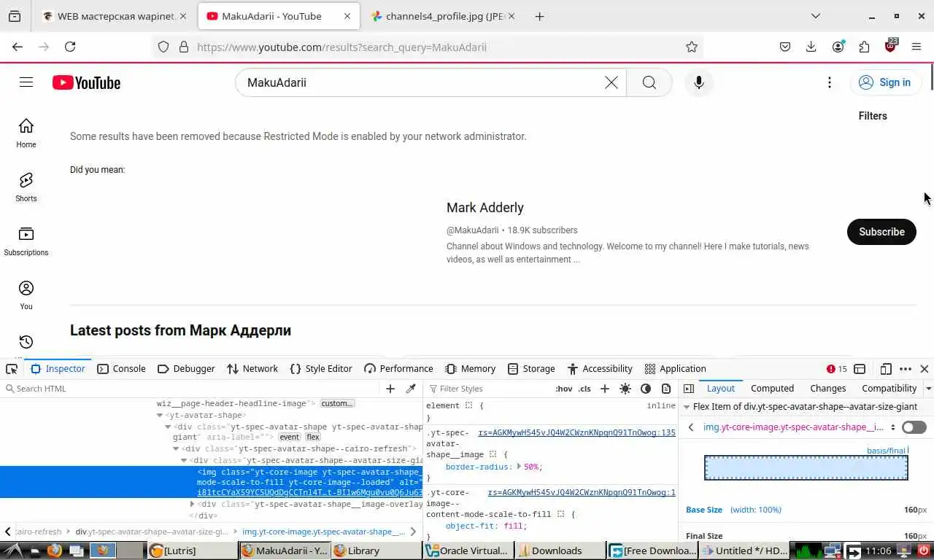Open Home in YouTube sidebar
This screenshot has height=560, width=934.
click(26, 133)
